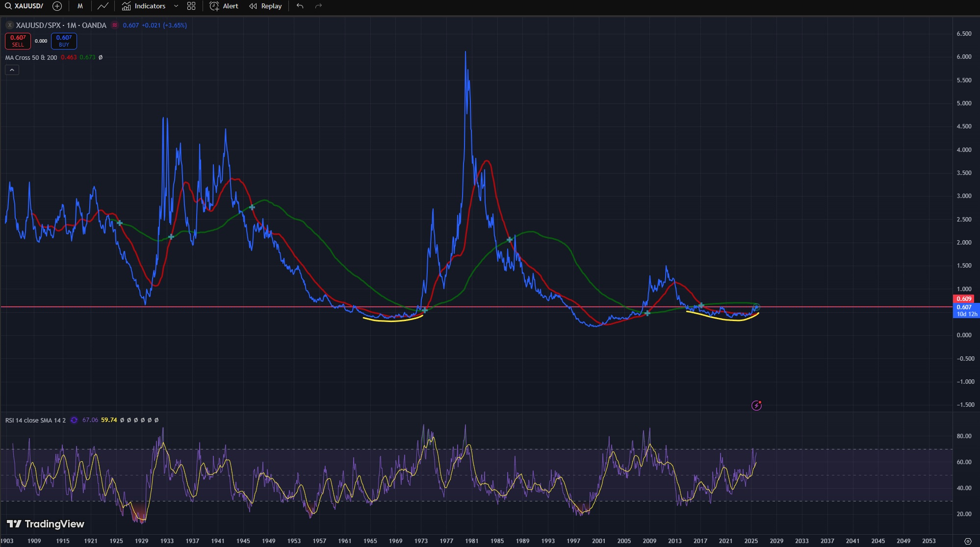
Task: Expand the favorite indicators dropdown arrow
Action: click(x=176, y=6)
